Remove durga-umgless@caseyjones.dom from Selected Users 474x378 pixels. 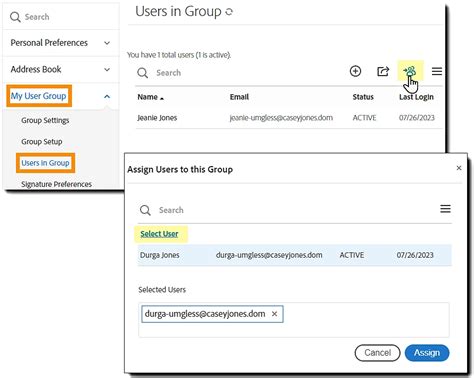pyautogui.click(x=274, y=314)
